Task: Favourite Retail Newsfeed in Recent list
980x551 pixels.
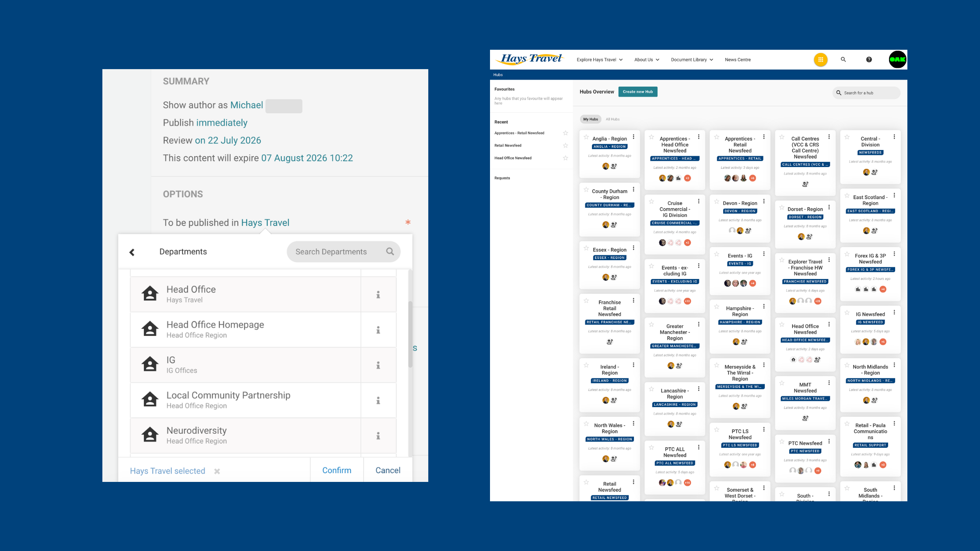Action: coord(565,146)
